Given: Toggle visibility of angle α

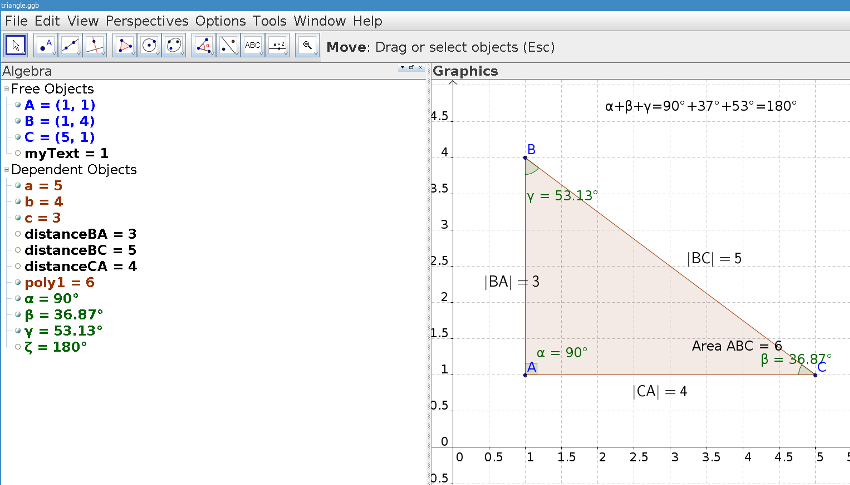Looking at the screenshot, I should point(18,299).
